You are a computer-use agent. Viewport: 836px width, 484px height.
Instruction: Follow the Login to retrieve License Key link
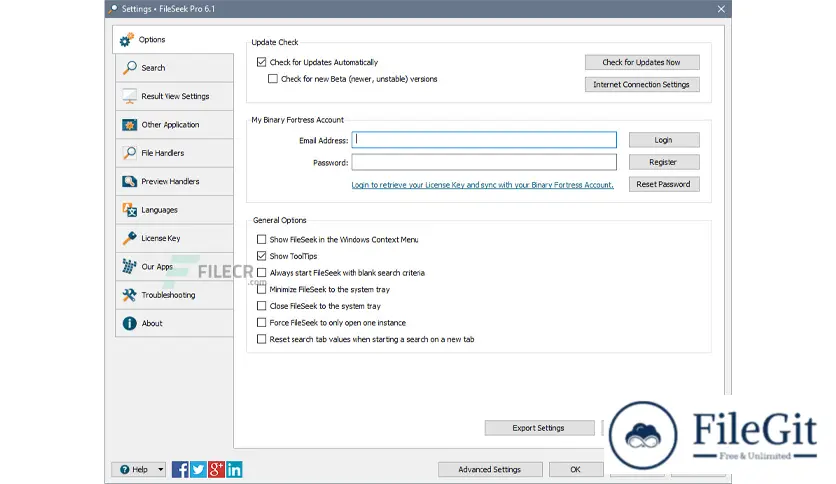[x=482, y=185]
